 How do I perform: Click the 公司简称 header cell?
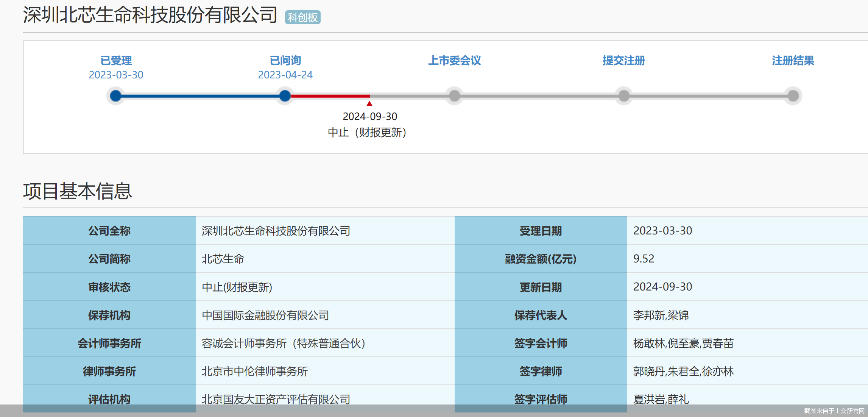coord(109,258)
